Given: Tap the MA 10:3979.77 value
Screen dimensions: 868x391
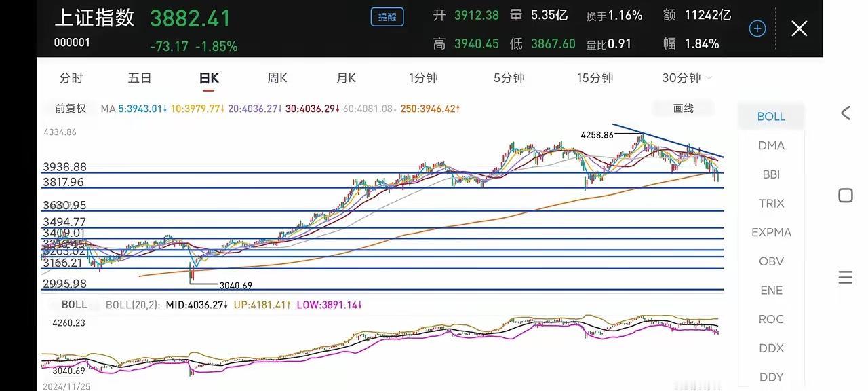Looking at the screenshot, I should coord(197,109).
